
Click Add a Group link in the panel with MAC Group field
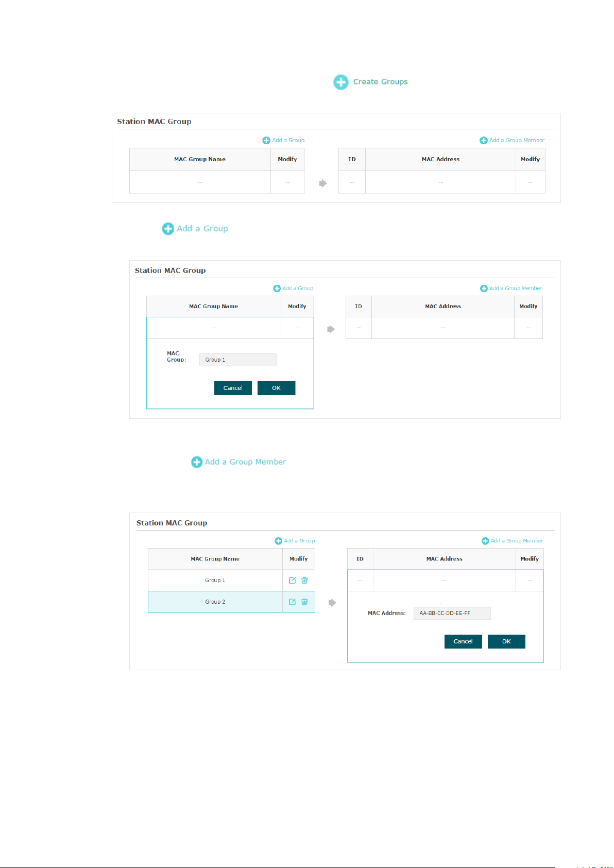pyautogui.click(x=293, y=288)
